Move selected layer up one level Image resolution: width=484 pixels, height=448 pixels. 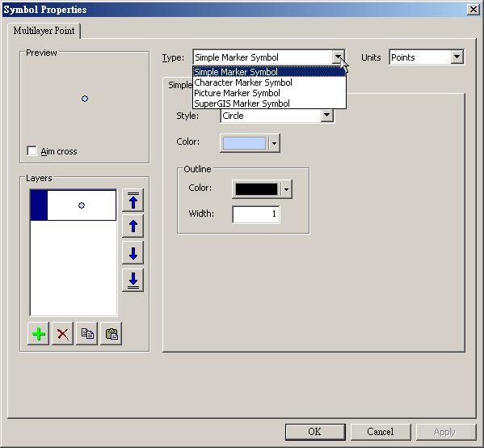133,226
